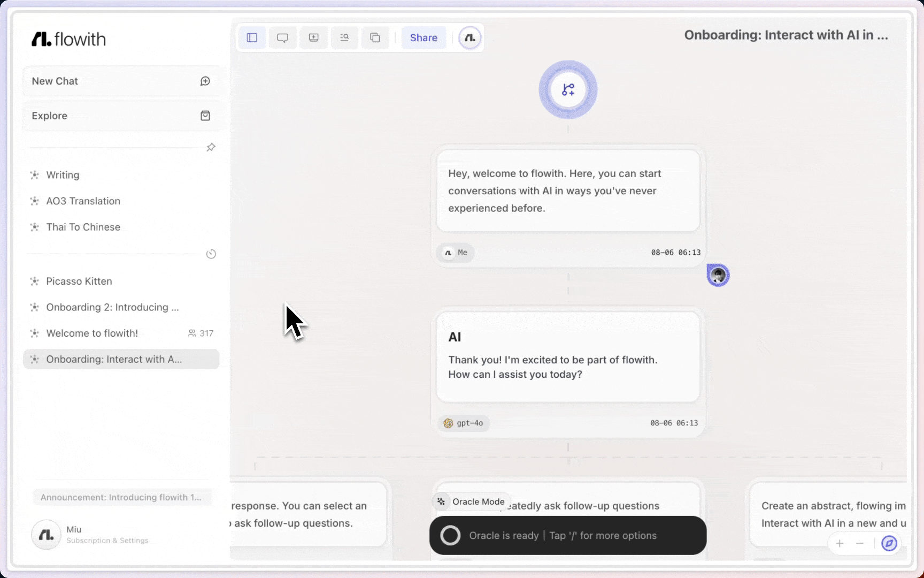This screenshot has height=578, width=924.
Task: Click the Miu account avatar
Action: coord(46,535)
